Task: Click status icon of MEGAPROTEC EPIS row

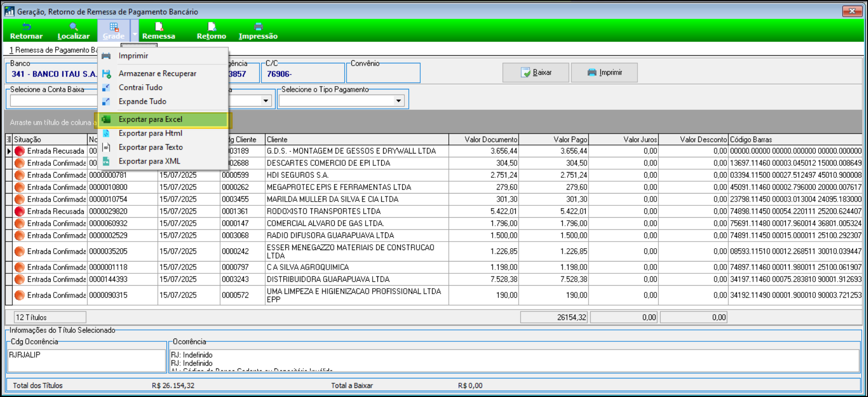Action: pos(19,187)
